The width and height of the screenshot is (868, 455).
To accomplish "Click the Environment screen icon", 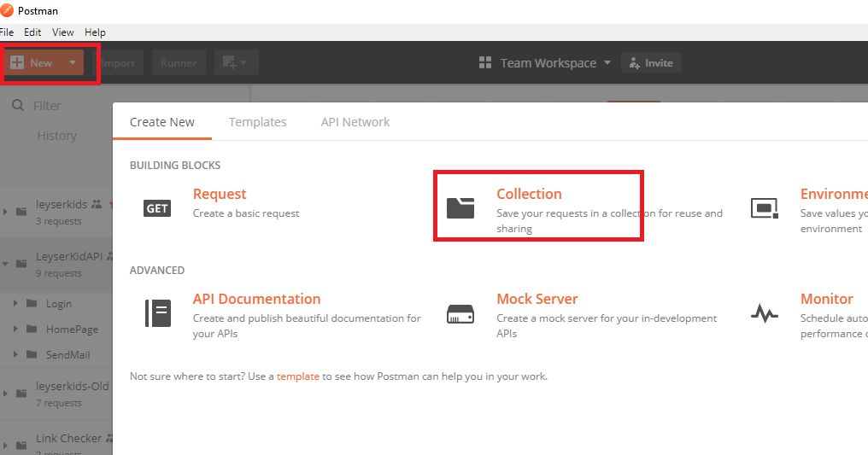I will tap(765, 208).
